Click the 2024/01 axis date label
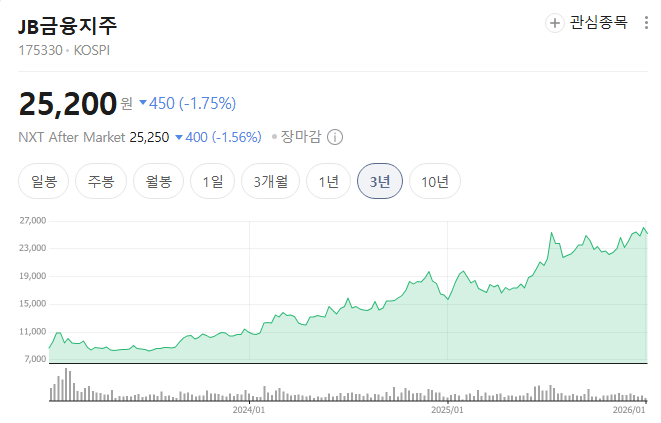 248,410
